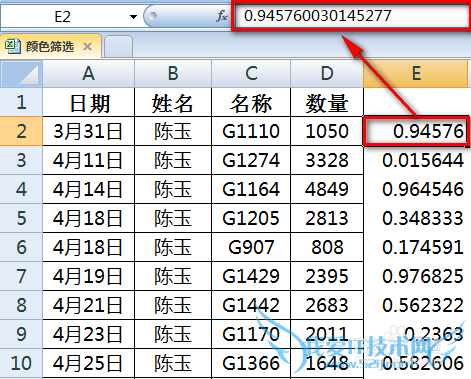This screenshot has height=379, width=471.
Task: Click the 日期 header cell
Action: pos(89,102)
